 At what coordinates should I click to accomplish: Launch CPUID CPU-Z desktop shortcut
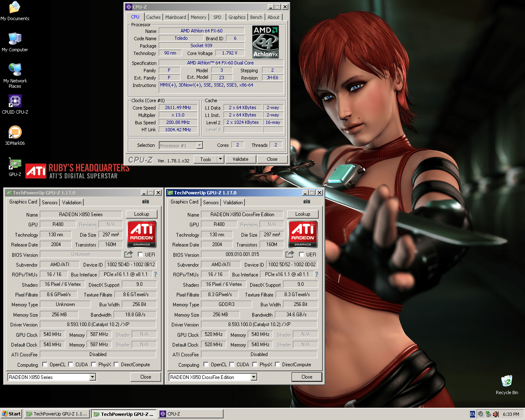(15, 104)
